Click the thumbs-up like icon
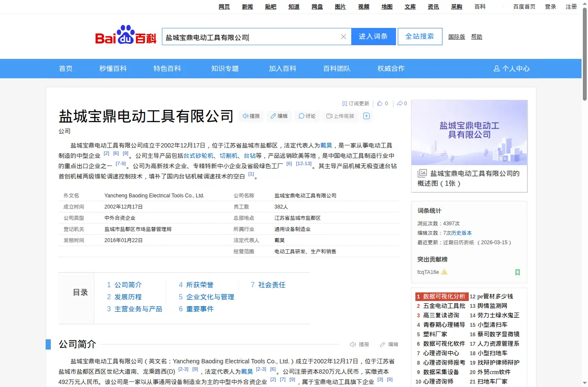Image resolution: width=588 pixels, height=387 pixels. (x=380, y=104)
